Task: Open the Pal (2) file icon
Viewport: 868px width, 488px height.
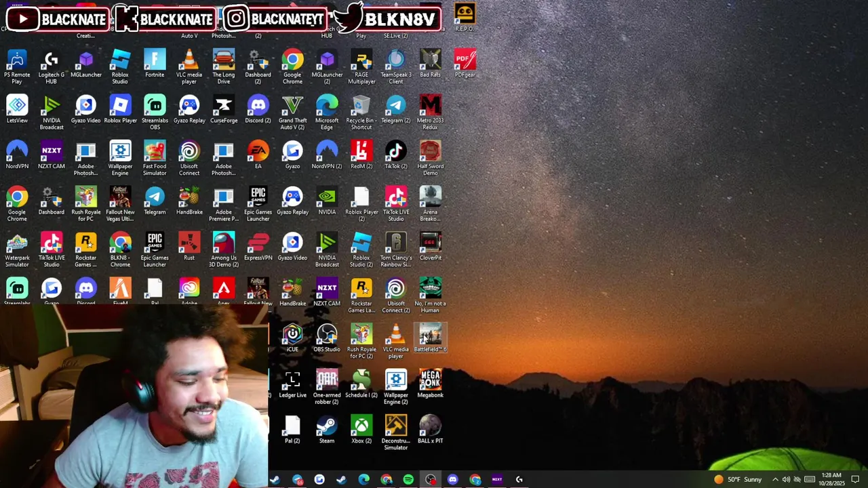Action: point(292,430)
